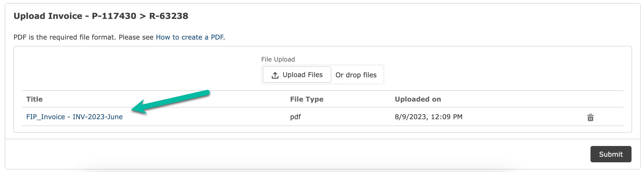Open the 'How to create a PDF' link
The image size is (644, 172).
pos(190,37)
